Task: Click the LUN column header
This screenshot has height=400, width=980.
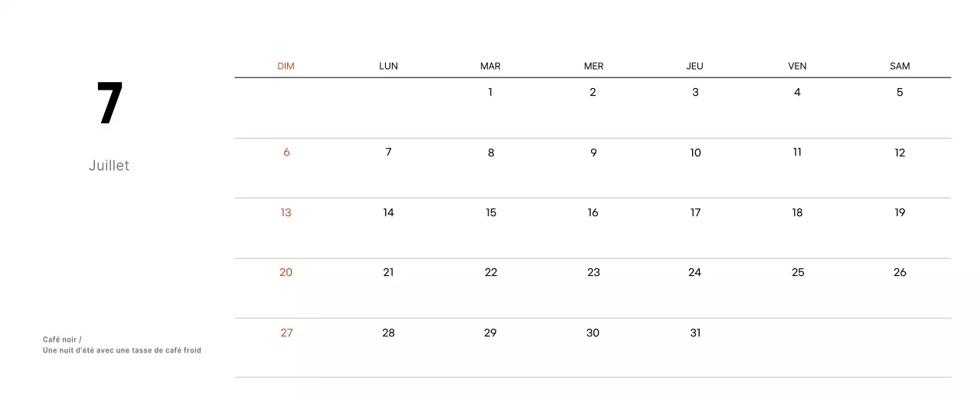Action: tap(388, 66)
